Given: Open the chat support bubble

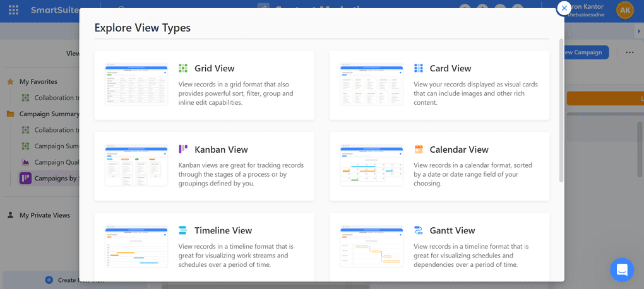Looking at the screenshot, I should pos(623,269).
